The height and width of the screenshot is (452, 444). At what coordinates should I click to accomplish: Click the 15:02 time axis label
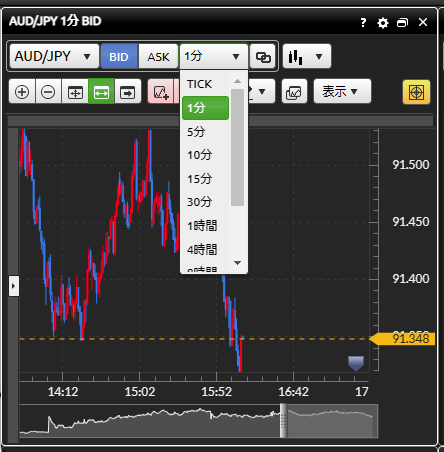[140, 392]
